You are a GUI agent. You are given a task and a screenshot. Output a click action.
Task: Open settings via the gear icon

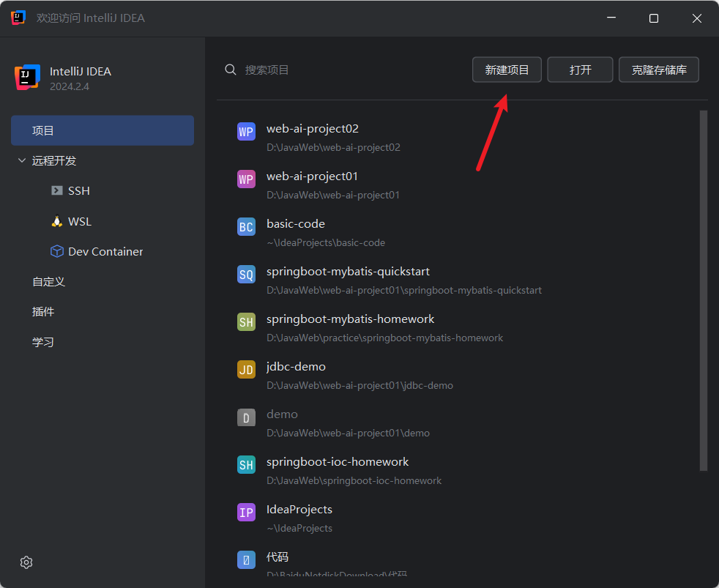[26, 562]
